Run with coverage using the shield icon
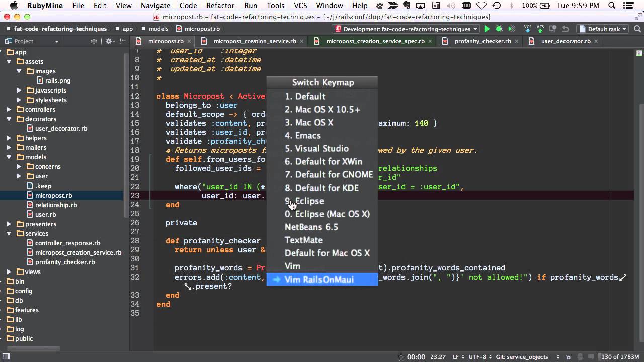This screenshot has height=362, width=644. point(511,29)
